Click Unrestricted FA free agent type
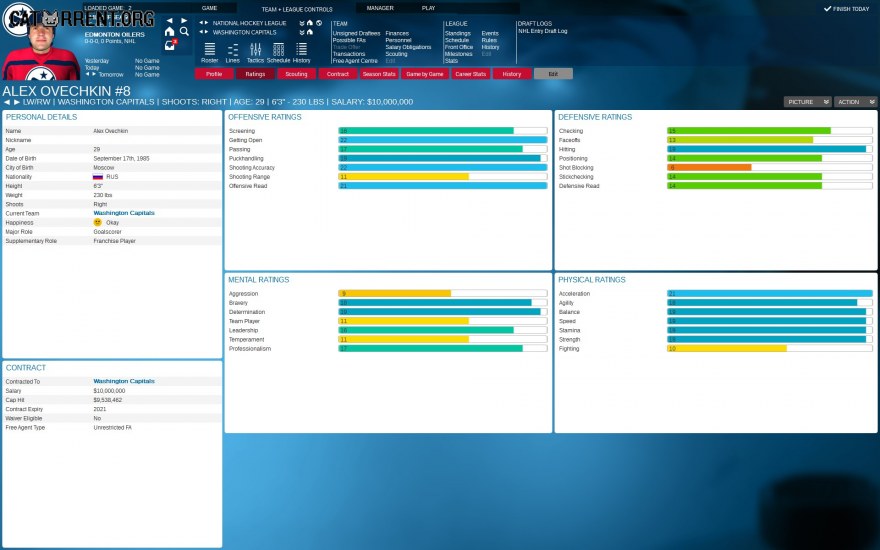Viewport: 880px width, 550px height. pyautogui.click(x=112, y=428)
